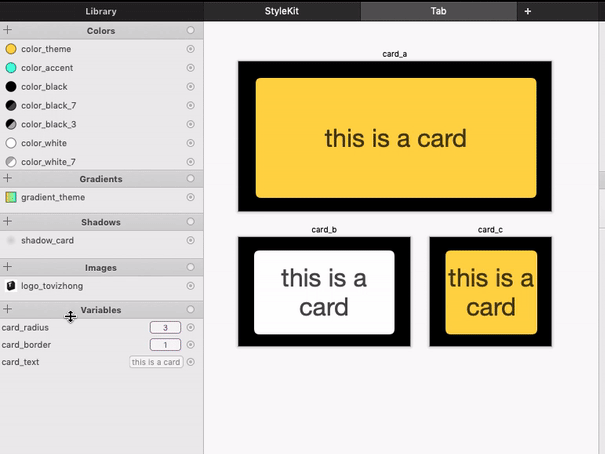Open a new tab with the plus button
605x454 pixels.
click(528, 11)
